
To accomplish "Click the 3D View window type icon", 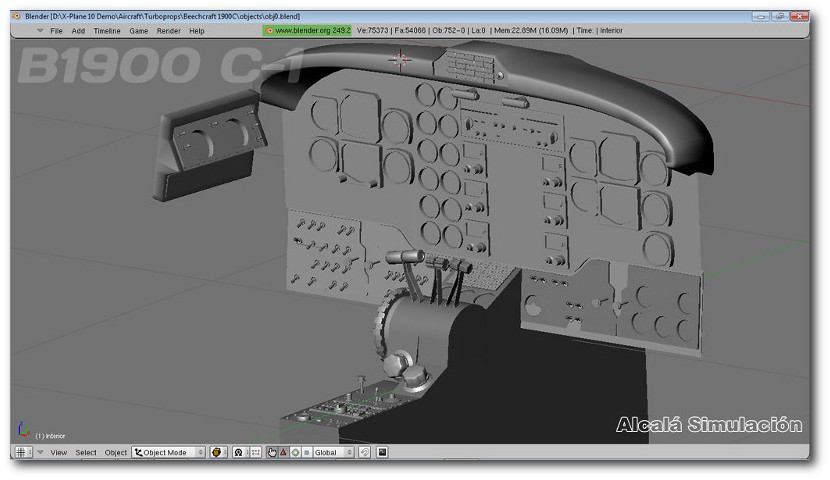I will pyautogui.click(x=21, y=452).
